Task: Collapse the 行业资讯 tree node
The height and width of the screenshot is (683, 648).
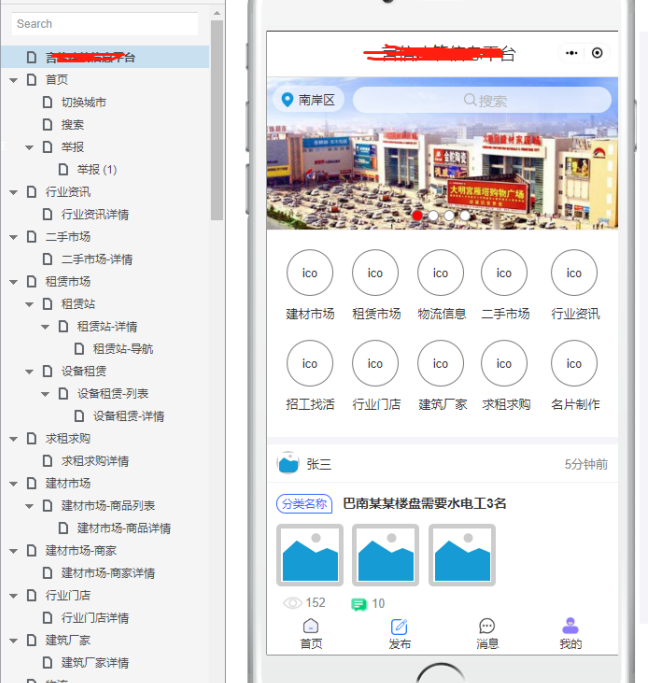Action: point(14,192)
